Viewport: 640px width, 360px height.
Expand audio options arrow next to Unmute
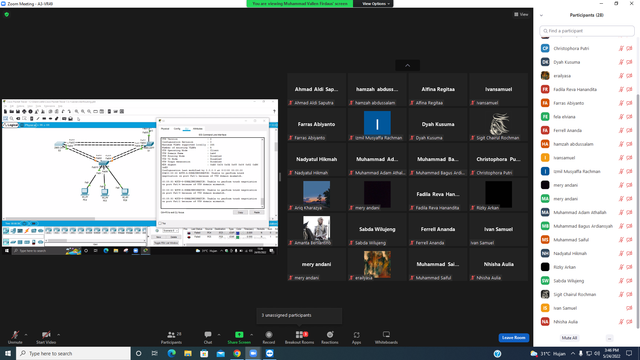coord(26,335)
